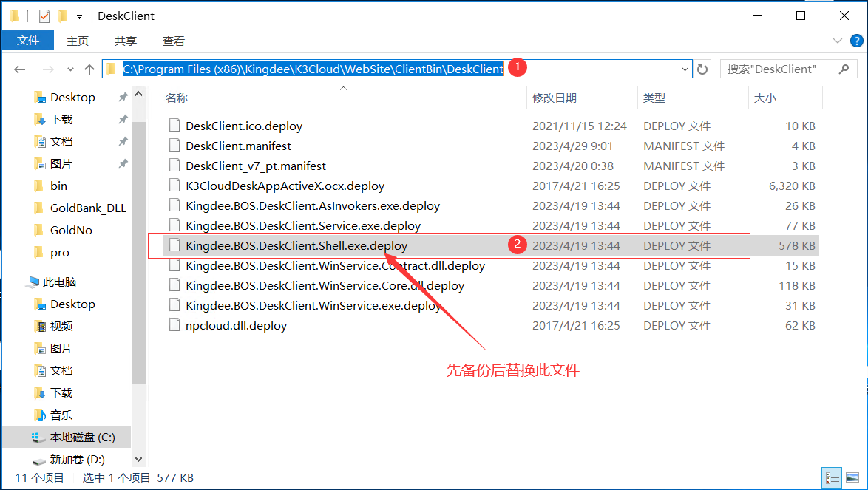Select the DeskClient_v7_pt.manifest file

tap(256, 166)
